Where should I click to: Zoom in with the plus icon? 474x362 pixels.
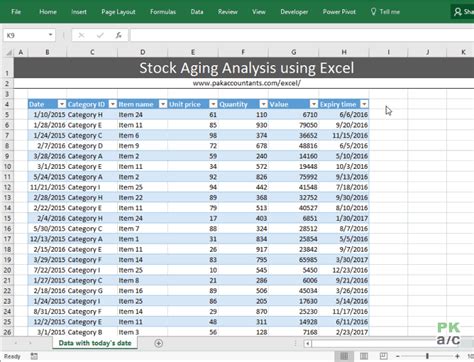pyautogui.click(x=457, y=356)
